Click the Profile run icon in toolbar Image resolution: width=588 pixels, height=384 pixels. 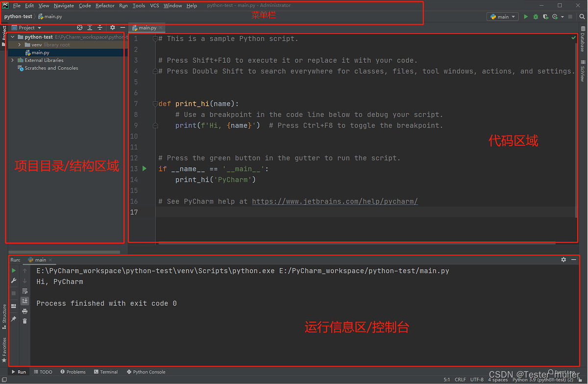tap(555, 17)
